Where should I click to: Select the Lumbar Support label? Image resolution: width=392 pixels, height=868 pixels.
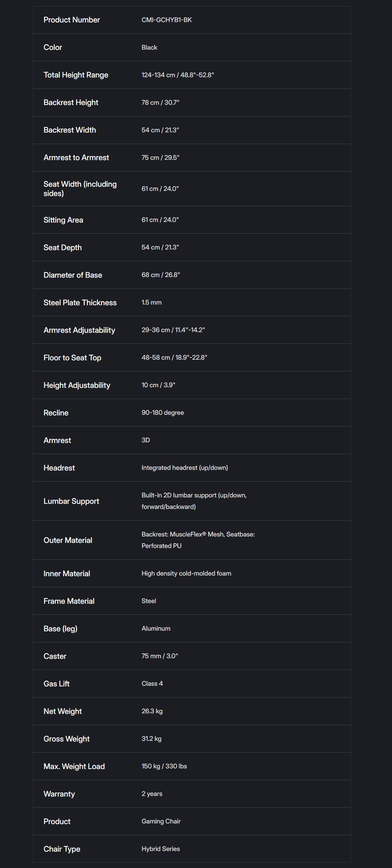(71, 501)
